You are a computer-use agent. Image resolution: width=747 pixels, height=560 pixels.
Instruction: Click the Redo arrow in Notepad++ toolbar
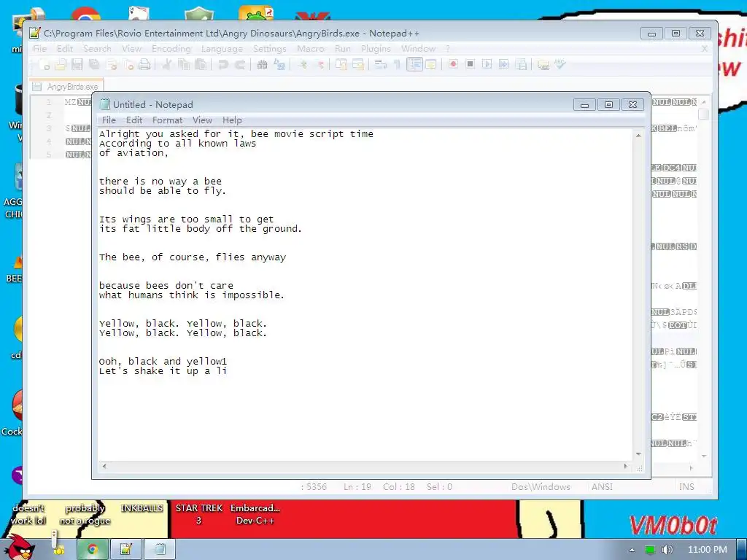[239, 64]
